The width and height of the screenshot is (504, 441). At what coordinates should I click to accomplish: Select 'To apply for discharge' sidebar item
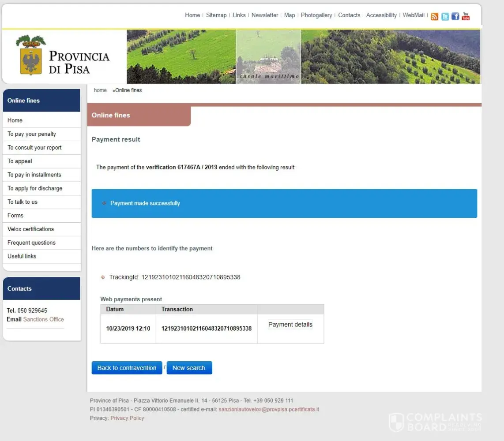(42, 188)
